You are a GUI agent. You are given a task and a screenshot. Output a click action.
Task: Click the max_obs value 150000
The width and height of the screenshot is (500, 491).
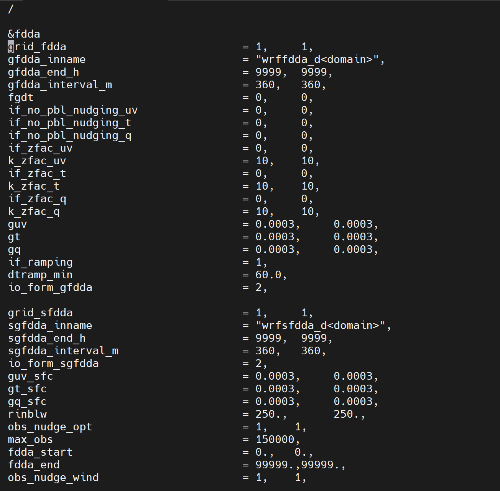click(x=275, y=439)
